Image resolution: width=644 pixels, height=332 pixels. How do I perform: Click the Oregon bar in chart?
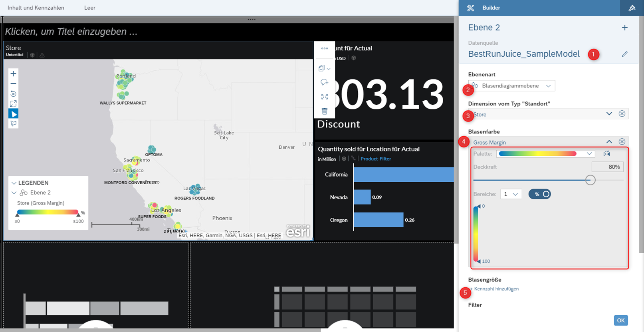coord(378,220)
